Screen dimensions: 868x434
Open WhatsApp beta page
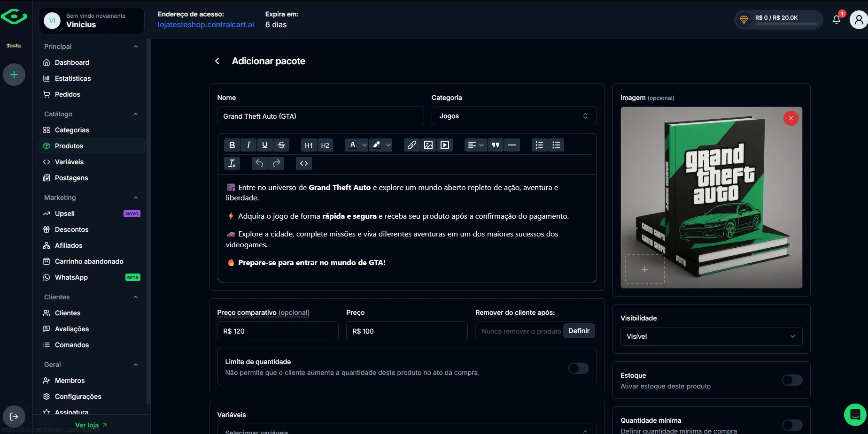pyautogui.click(x=91, y=277)
